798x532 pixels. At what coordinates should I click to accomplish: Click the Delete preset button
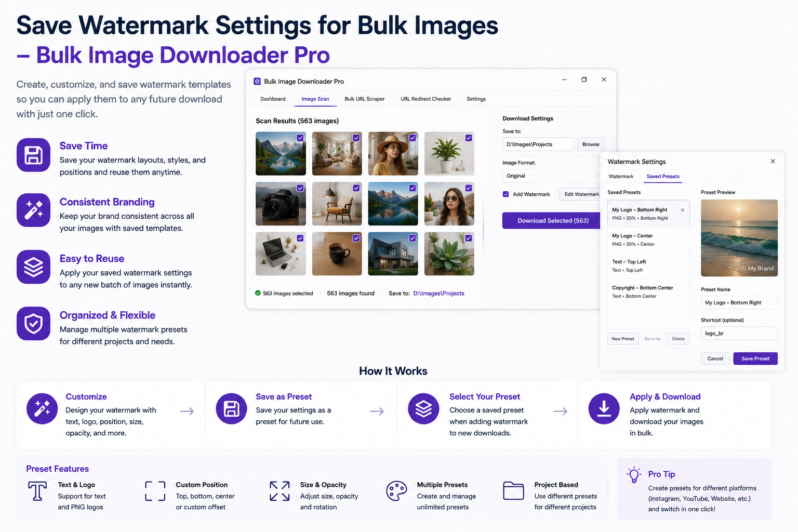(x=678, y=339)
